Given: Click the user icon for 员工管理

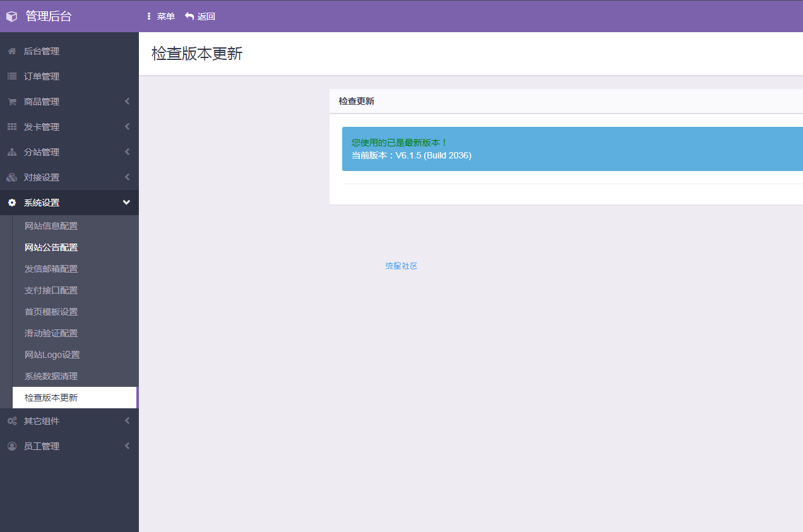Looking at the screenshot, I should [12, 446].
